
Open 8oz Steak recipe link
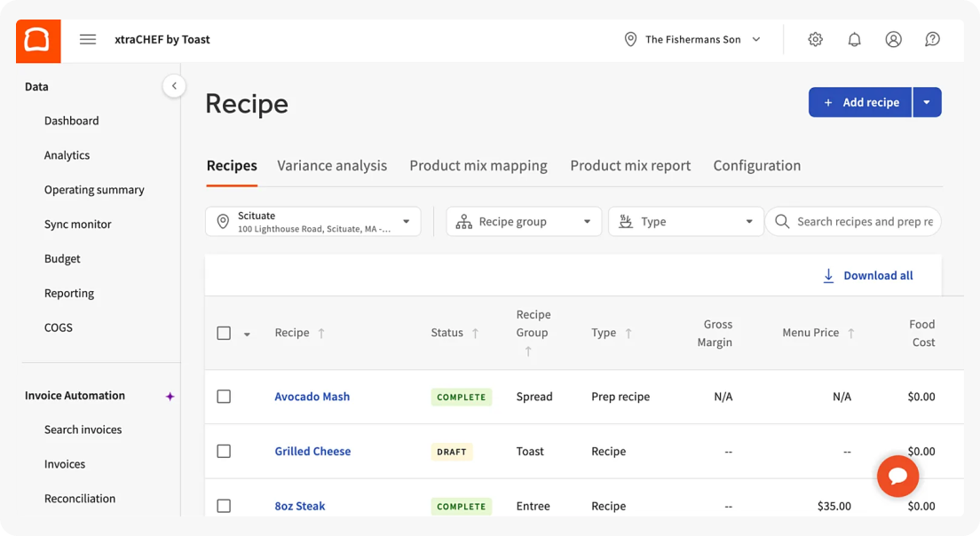299,506
